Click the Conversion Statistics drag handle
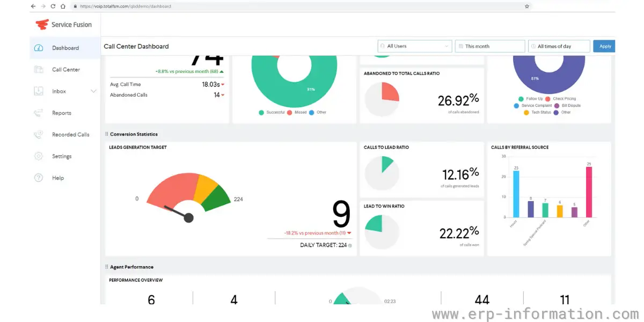Viewport: 644px width, 322px height. tap(107, 134)
